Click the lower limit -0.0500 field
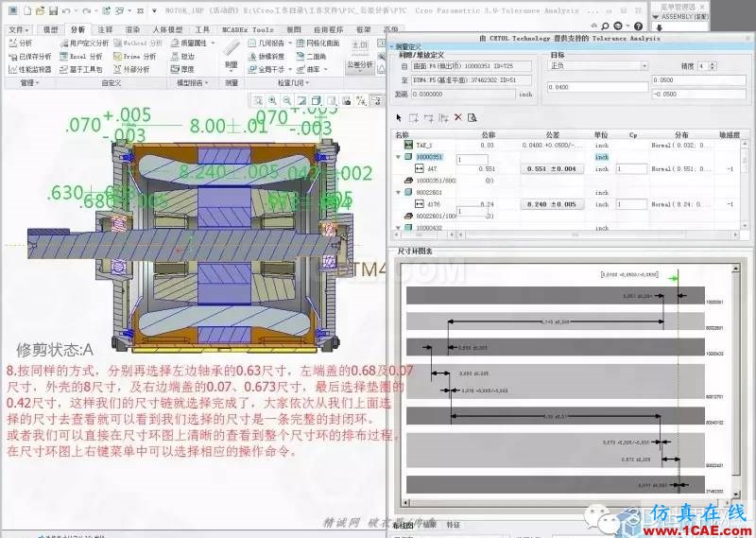756x538 pixels. point(698,95)
